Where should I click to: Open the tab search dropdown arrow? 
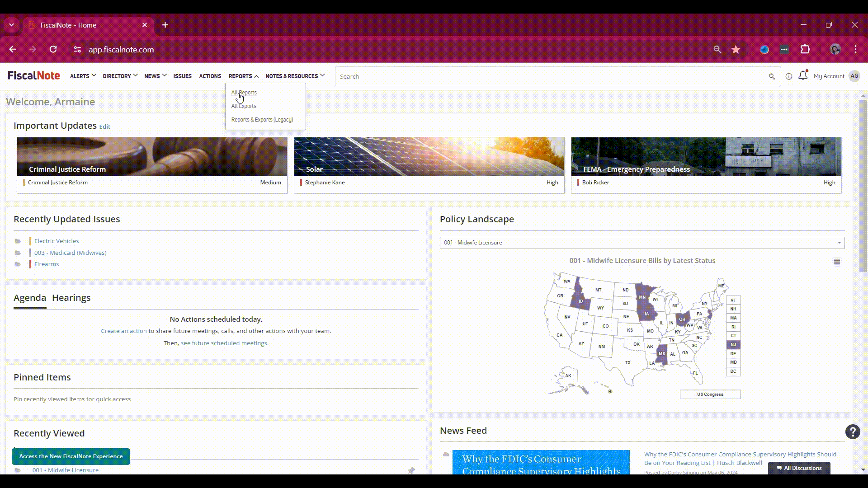click(11, 25)
